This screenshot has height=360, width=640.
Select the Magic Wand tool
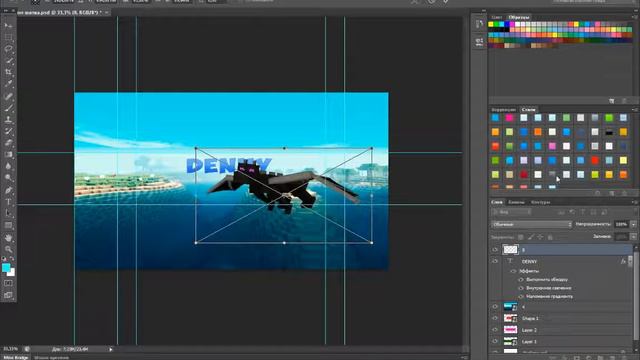click(8, 61)
